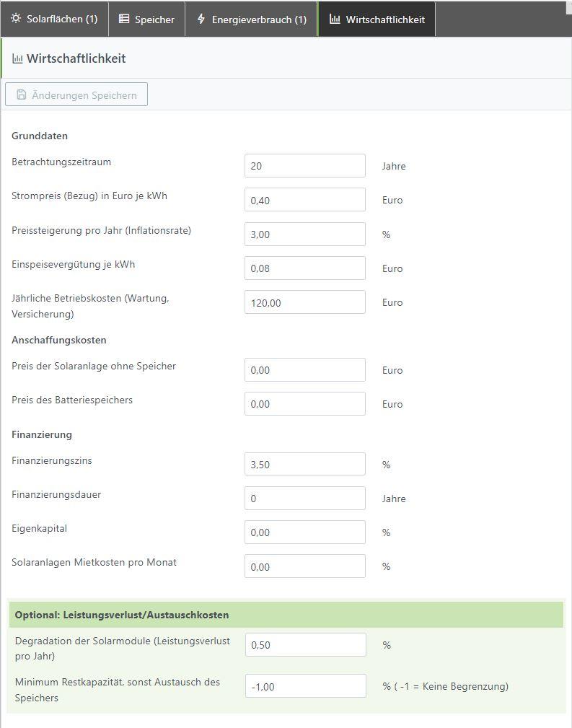Screen dimensions: 572x728
Task: Focus the Einspeisevergütung je kWh field
Action: [304, 268]
